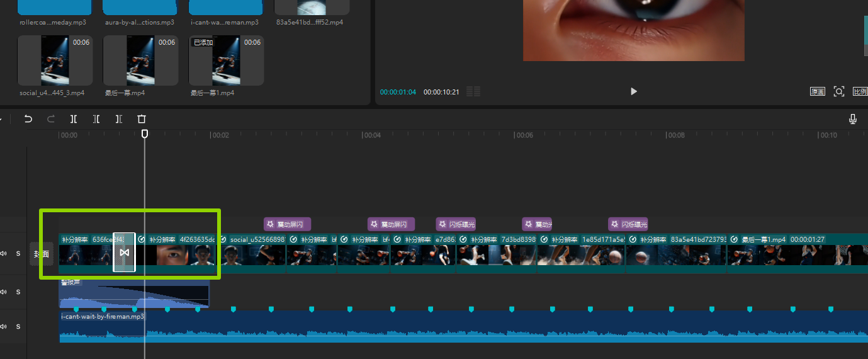Click the microphone voiceover record icon
The height and width of the screenshot is (359, 868).
tap(853, 118)
